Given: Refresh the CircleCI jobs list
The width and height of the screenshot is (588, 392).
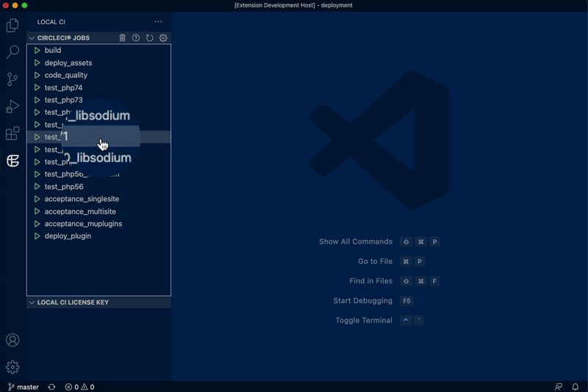Looking at the screenshot, I should pos(150,38).
